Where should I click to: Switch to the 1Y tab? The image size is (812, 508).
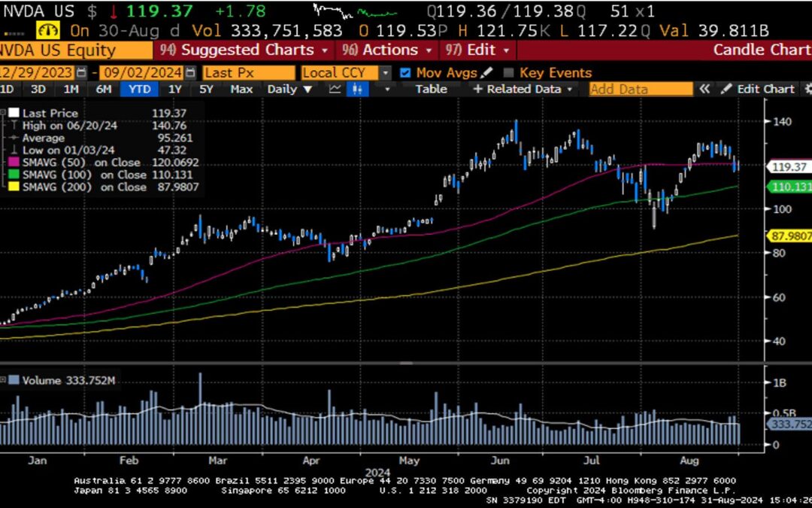pyautogui.click(x=174, y=88)
